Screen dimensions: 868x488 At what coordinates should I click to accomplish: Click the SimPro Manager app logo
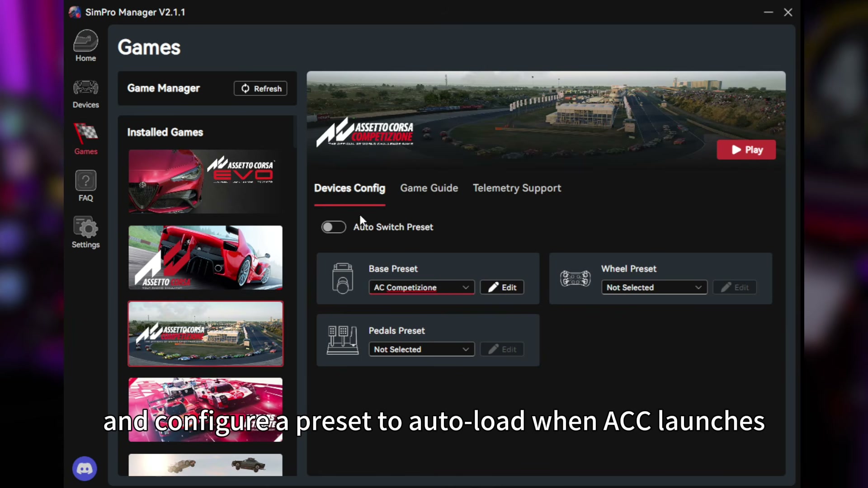click(75, 12)
